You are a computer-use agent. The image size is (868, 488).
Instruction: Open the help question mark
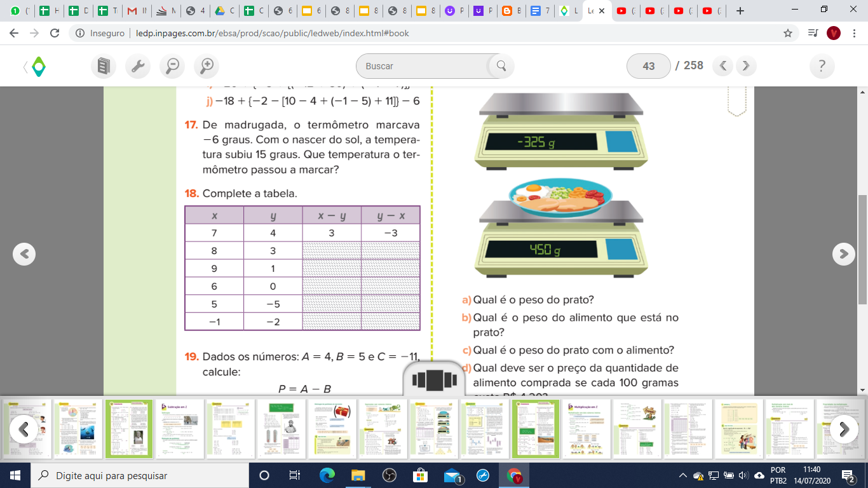point(822,65)
